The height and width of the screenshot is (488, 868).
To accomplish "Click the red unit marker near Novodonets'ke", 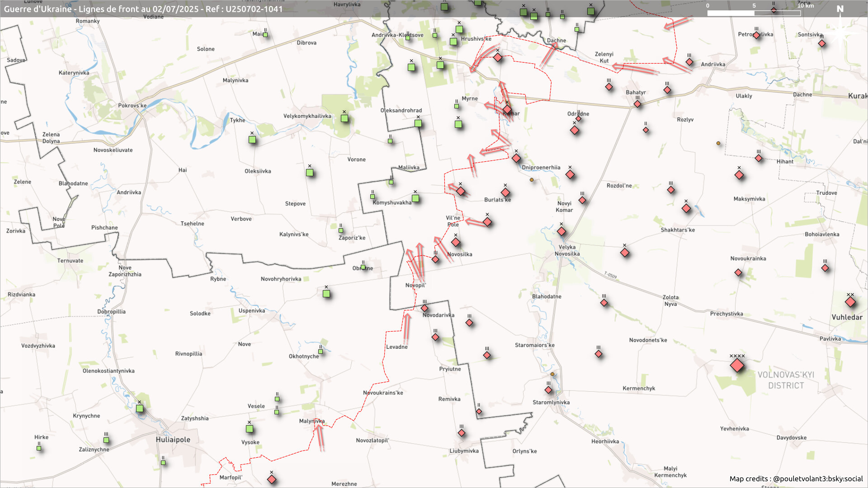I will pos(599,354).
